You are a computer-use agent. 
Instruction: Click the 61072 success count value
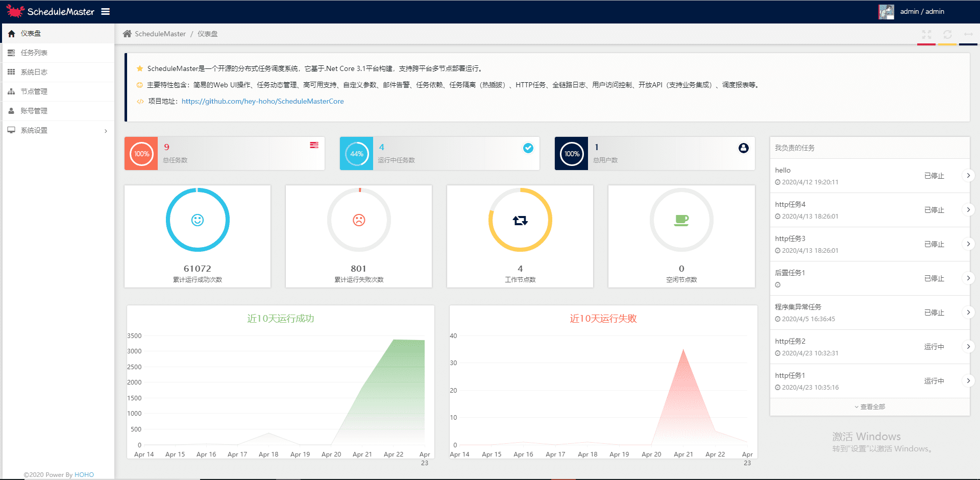coord(198,269)
